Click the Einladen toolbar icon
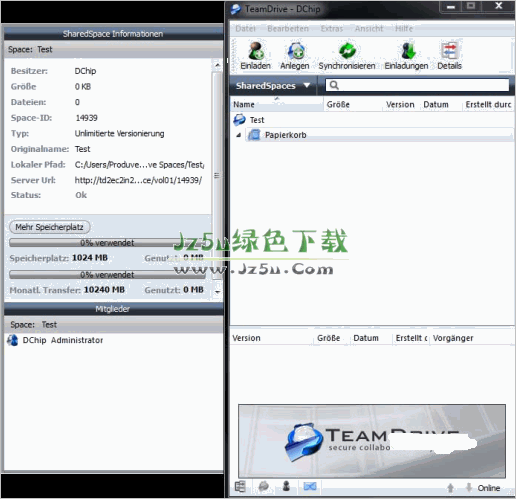The image size is (516, 499). click(x=256, y=51)
